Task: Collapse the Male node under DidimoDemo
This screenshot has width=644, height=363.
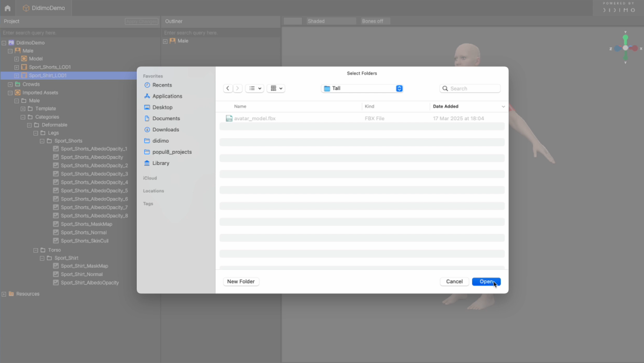Action: point(10,51)
